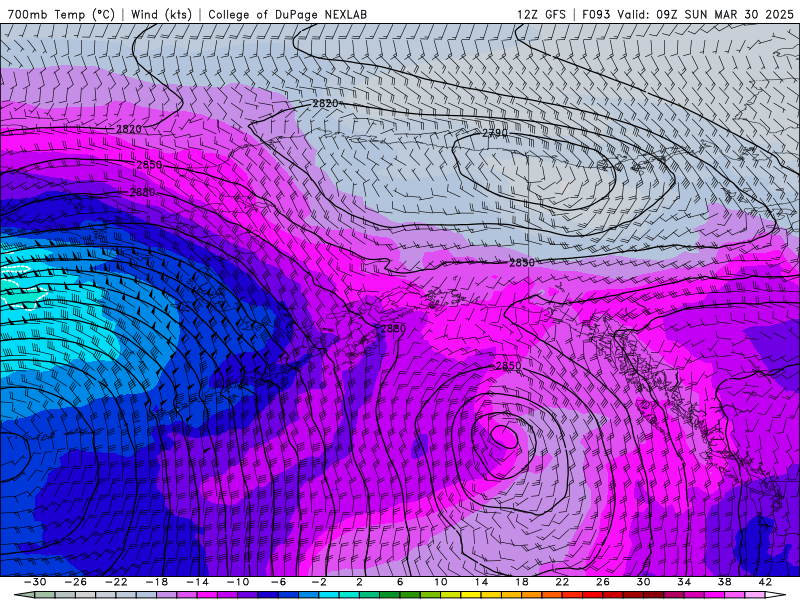Click the -22 colorbar label
Viewport: 800px width, 600px height.
click(x=116, y=582)
